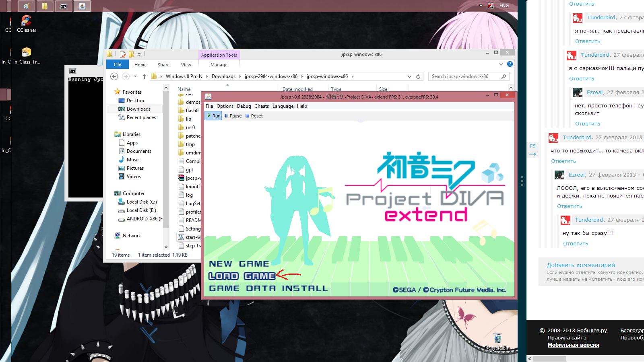This screenshot has width=644, height=362.
Task: Open Explorer help question mark icon
Action: 510,64
